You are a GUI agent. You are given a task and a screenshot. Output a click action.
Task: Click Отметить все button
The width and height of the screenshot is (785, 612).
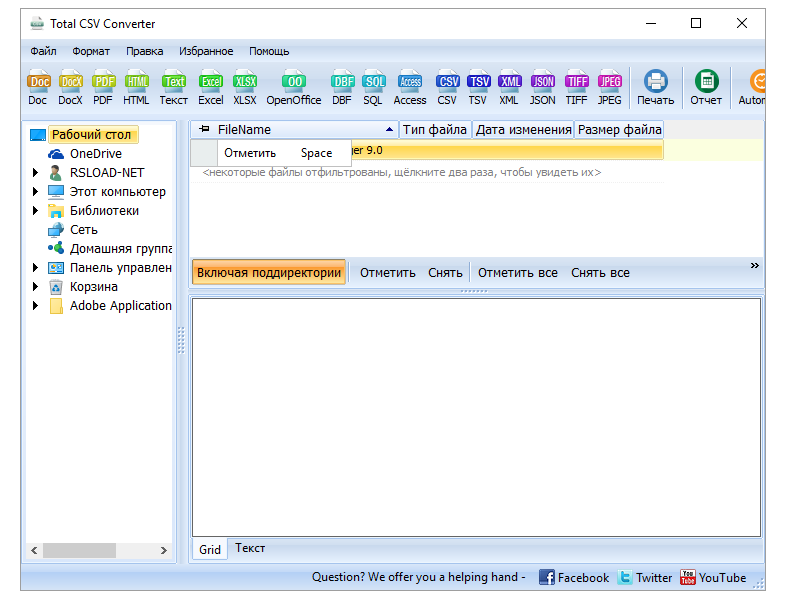pos(518,273)
